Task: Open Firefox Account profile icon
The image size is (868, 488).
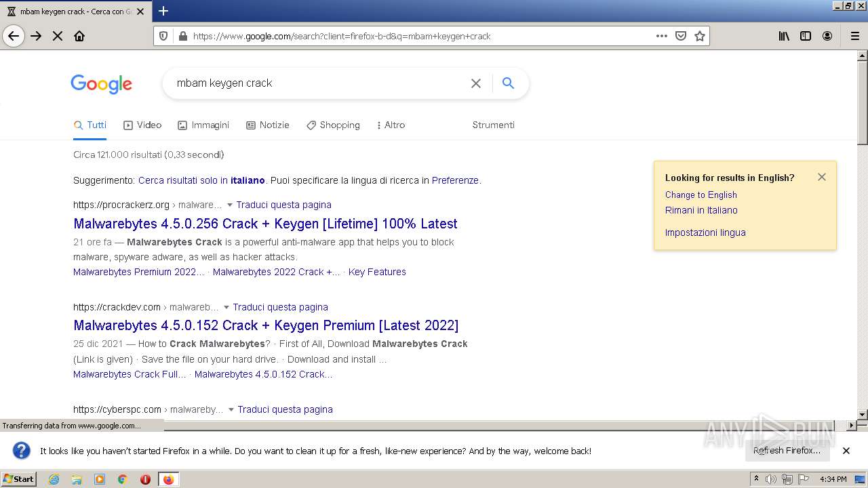Action: (827, 36)
